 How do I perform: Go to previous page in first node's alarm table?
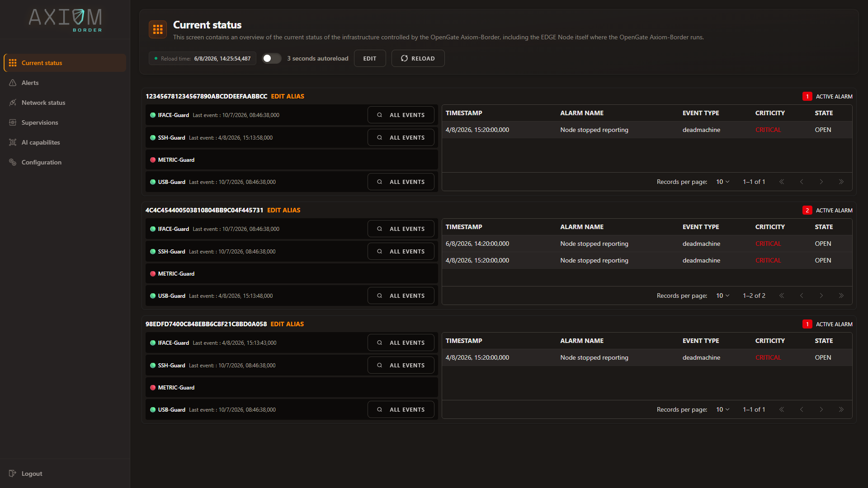click(x=802, y=182)
